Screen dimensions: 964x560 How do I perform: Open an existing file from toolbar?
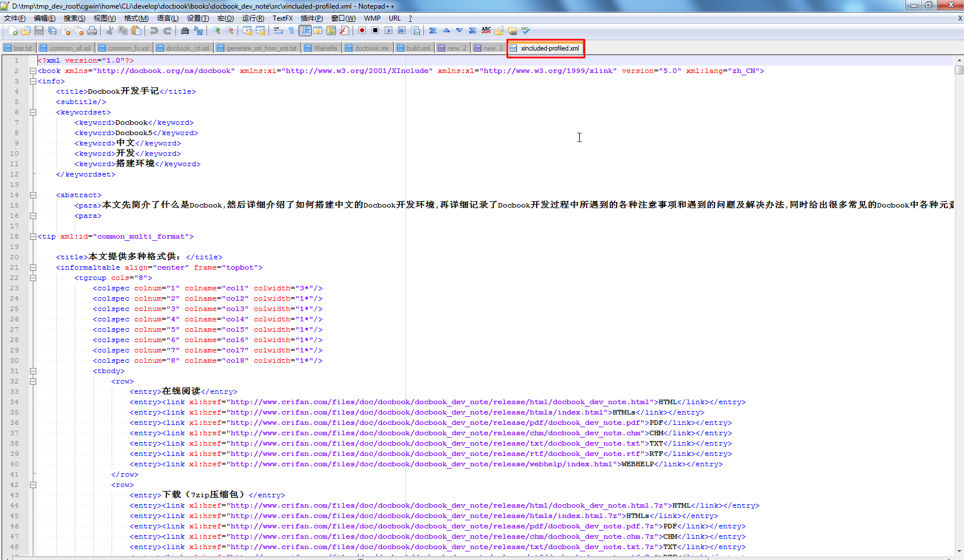[26, 30]
